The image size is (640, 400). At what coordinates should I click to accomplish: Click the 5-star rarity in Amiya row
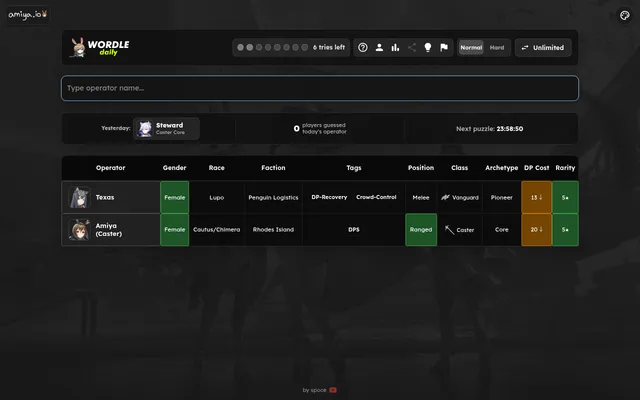(565, 229)
